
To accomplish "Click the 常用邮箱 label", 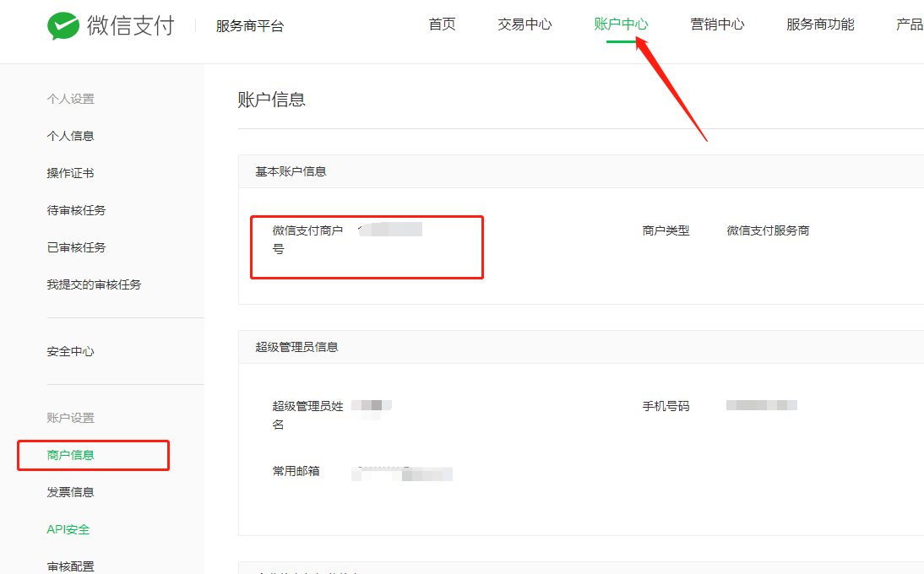I will coord(296,471).
